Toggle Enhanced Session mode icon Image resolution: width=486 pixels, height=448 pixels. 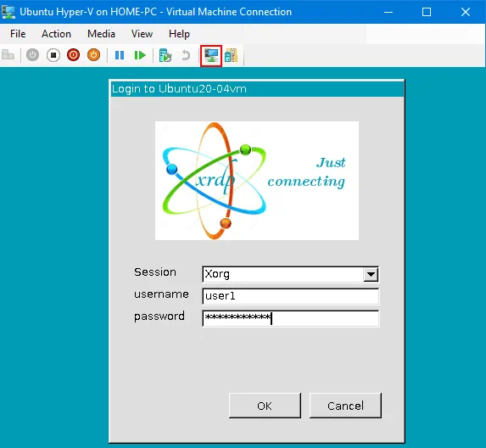click(211, 55)
